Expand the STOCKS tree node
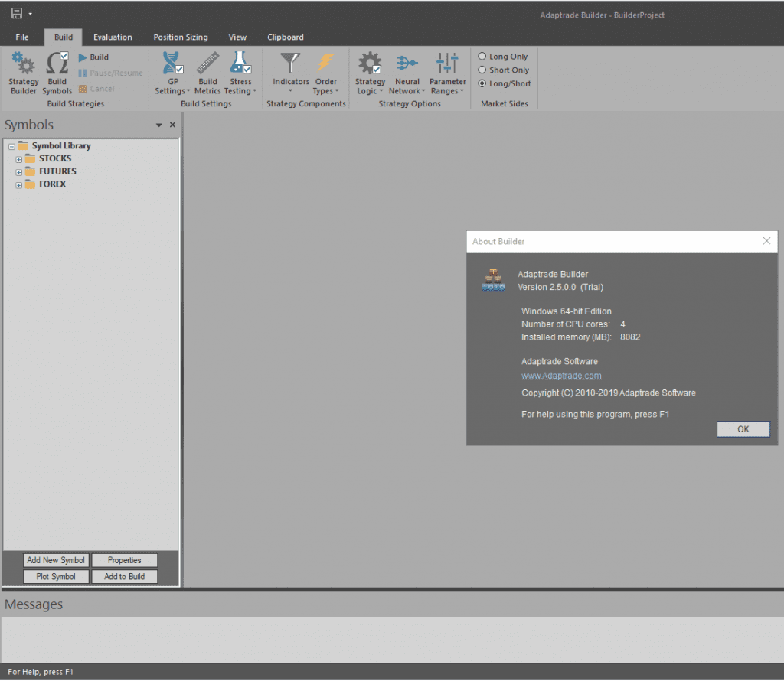This screenshot has height=681, width=784. [x=19, y=159]
